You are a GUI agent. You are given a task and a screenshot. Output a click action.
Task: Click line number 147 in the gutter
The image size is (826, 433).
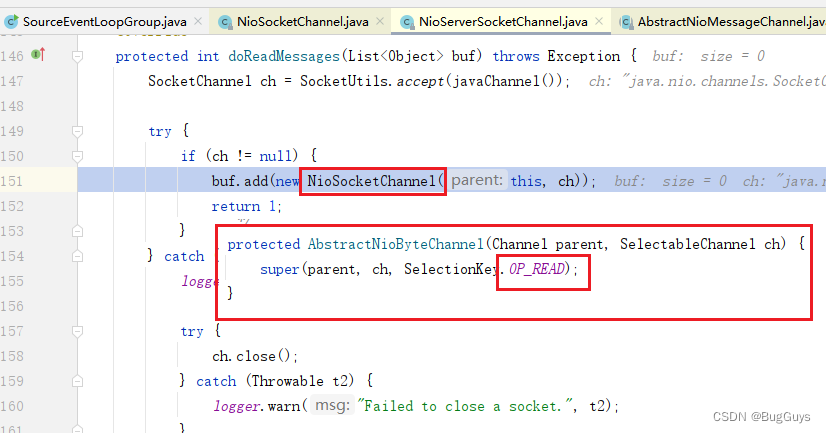tap(12, 81)
